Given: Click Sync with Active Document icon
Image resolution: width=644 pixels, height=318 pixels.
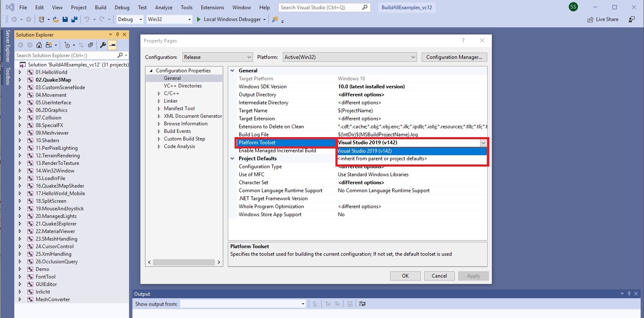Looking at the screenshot, I should point(81,45).
